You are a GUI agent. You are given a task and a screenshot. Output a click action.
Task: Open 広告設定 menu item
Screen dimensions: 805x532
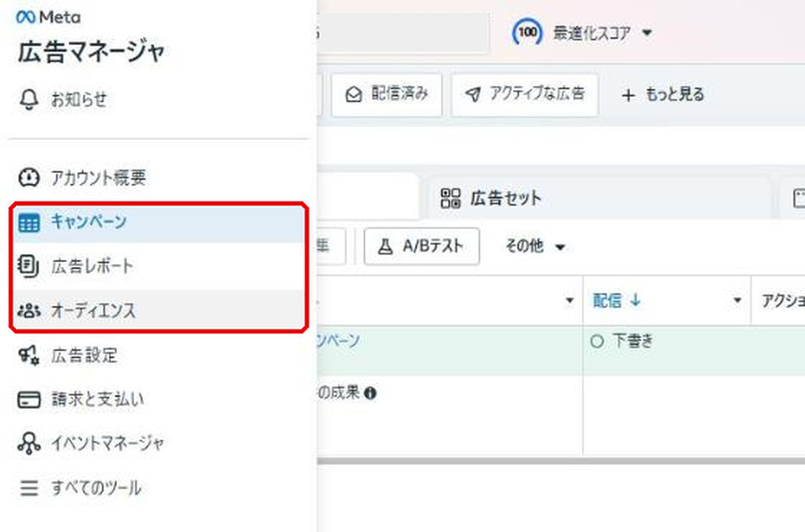tap(159, 355)
